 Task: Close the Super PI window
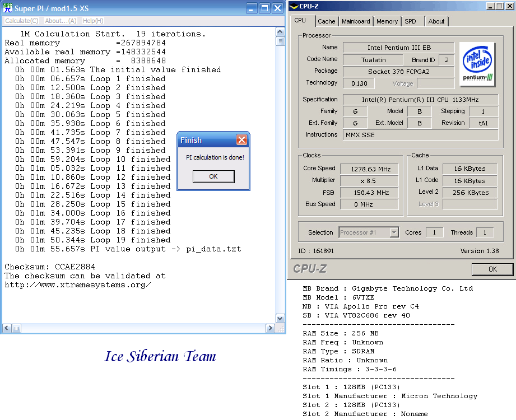(x=278, y=8)
